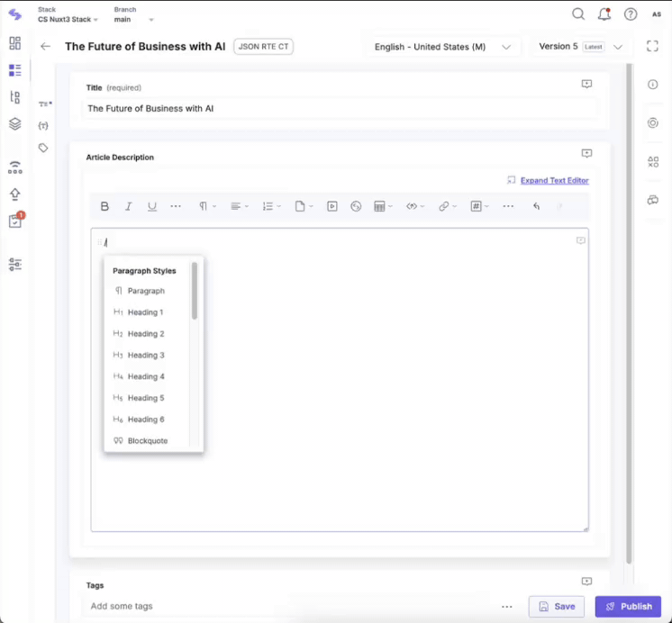Open the Assets layers icon in sidebar
The height and width of the screenshot is (623, 672).
[15, 124]
